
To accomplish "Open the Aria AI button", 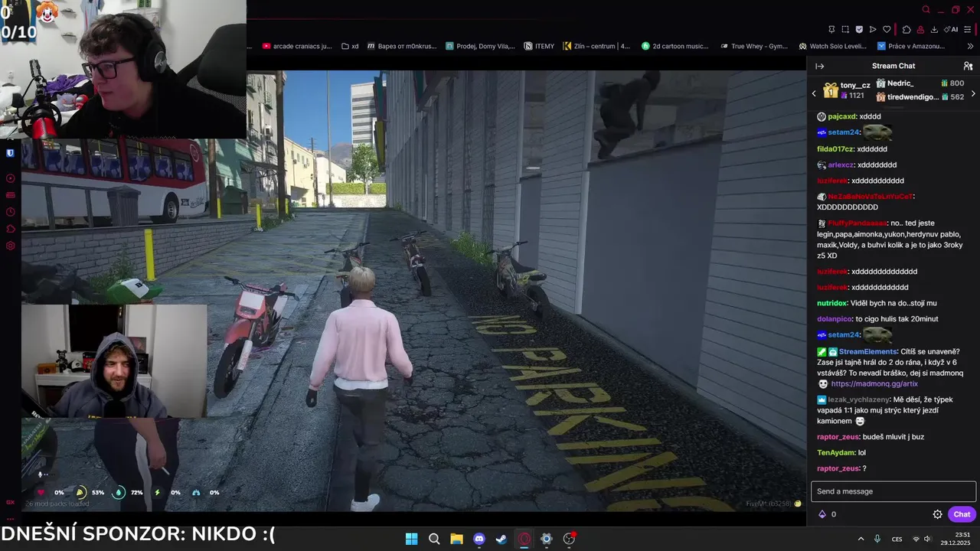I will pos(951,29).
